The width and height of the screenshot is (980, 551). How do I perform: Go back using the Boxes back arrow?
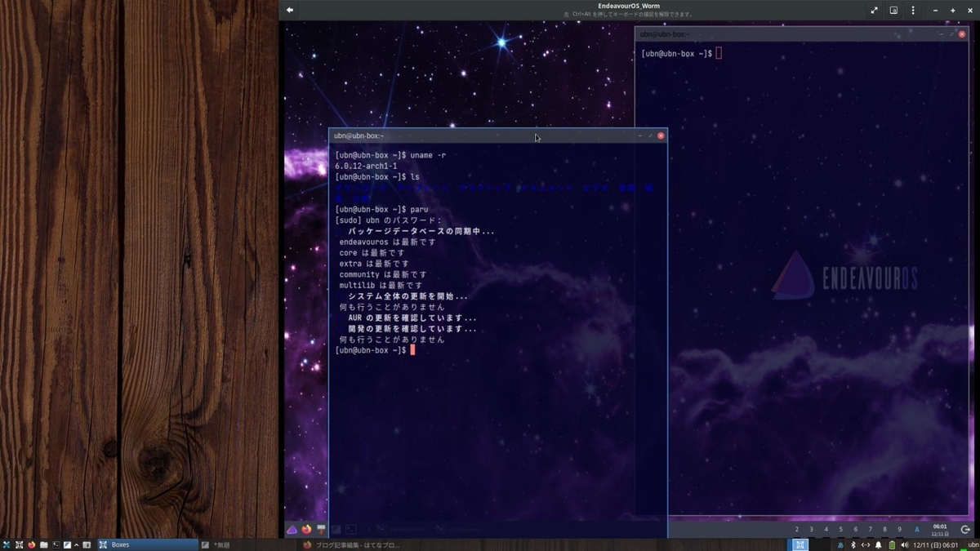(289, 10)
